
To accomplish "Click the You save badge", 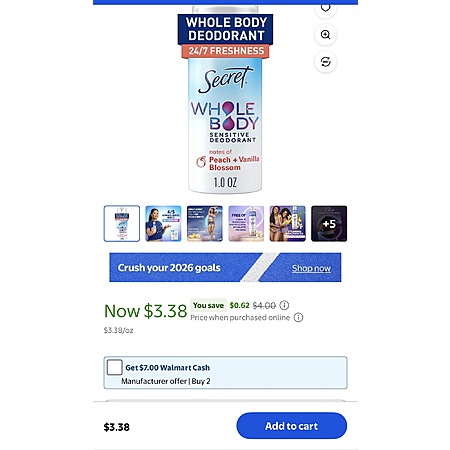I will [208, 305].
